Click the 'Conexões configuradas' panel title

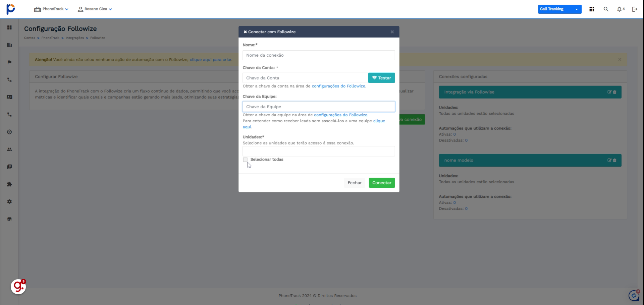[463, 77]
